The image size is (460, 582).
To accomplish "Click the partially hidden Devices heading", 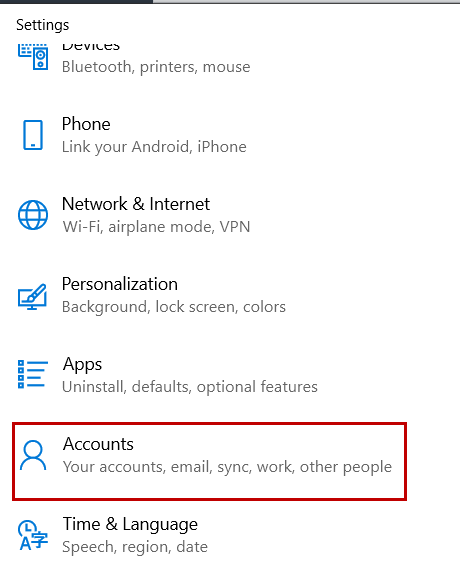I will pos(91,46).
